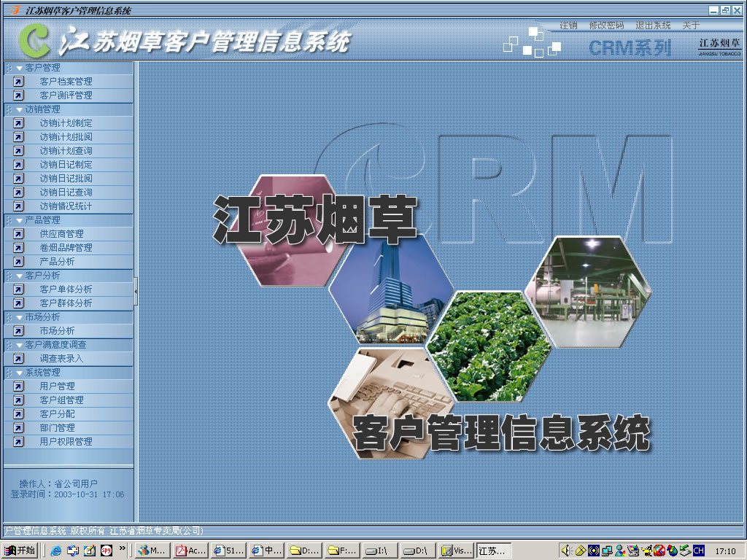Screen dimensions: 747x560
Task: Switch to the Vis... taskbar window
Action: point(456,551)
